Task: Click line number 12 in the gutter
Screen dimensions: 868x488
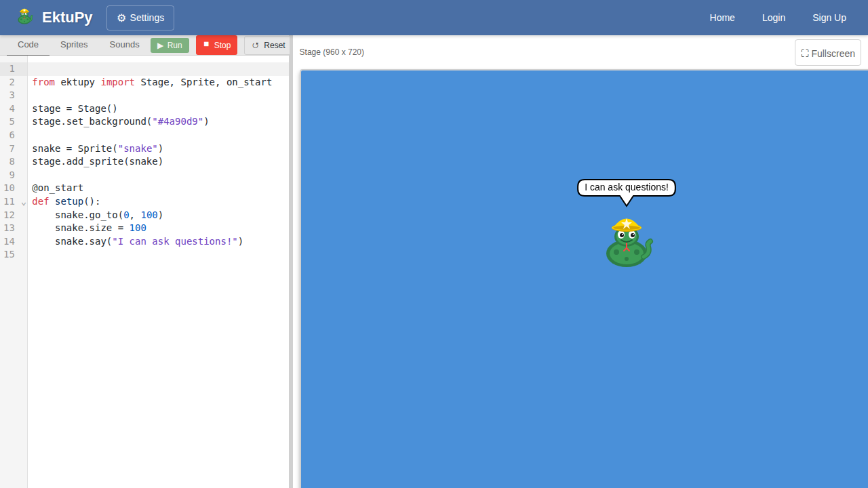Action: pyautogui.click(x=9, y=215)
